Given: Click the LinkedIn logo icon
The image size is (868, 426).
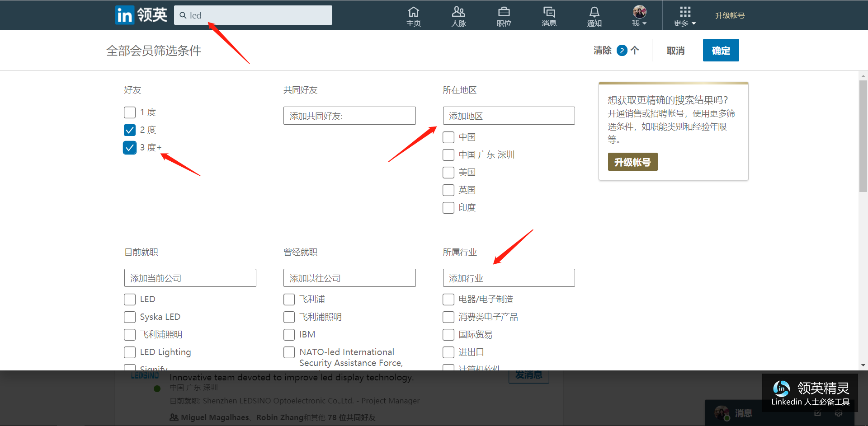Looking at the screenshot, I should tap(125, 15).
